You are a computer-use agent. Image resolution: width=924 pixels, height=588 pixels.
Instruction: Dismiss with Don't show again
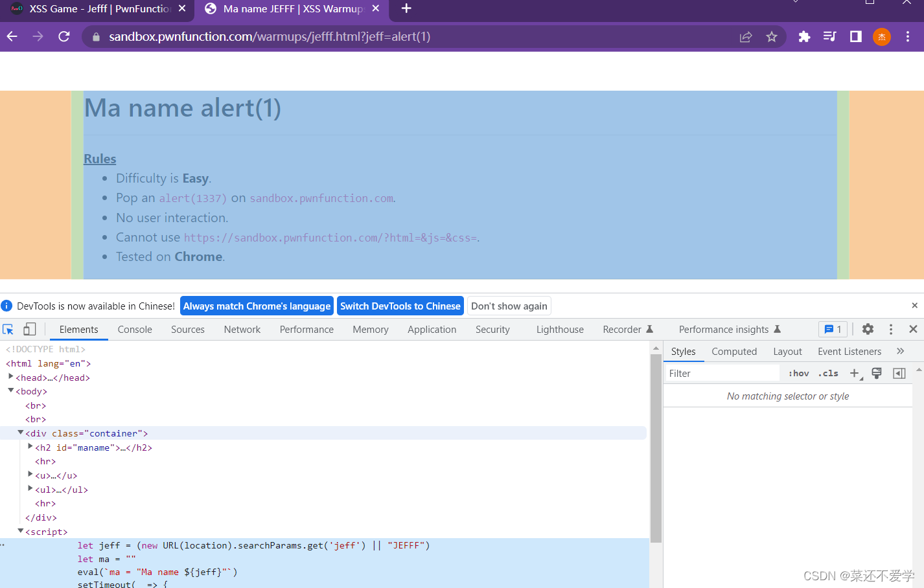(x=509, y=306)
